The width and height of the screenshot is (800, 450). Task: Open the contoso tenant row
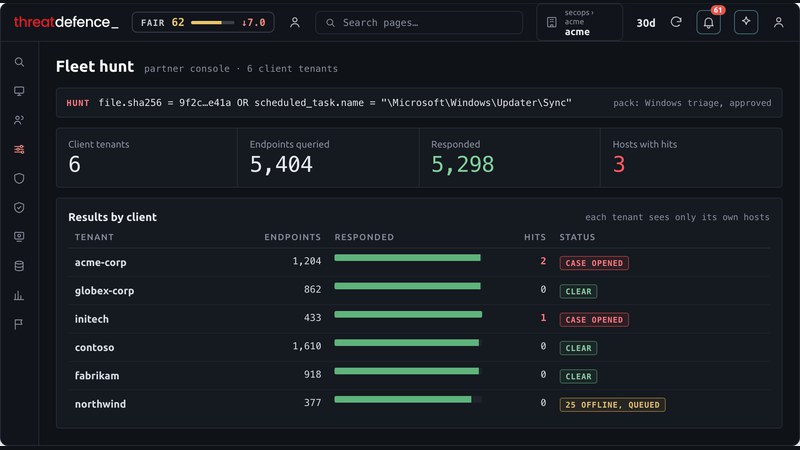(419, 347)
